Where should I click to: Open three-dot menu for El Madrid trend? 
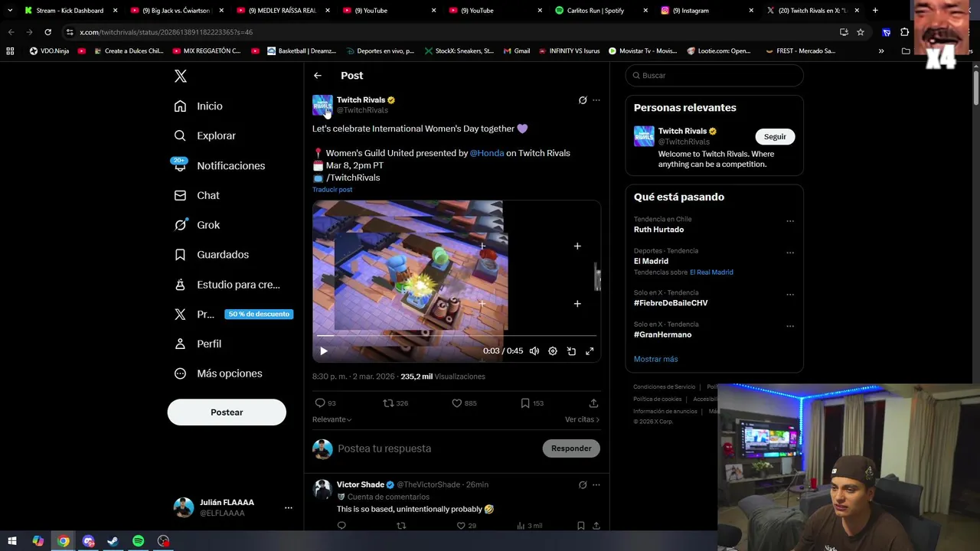coord(790,253)
